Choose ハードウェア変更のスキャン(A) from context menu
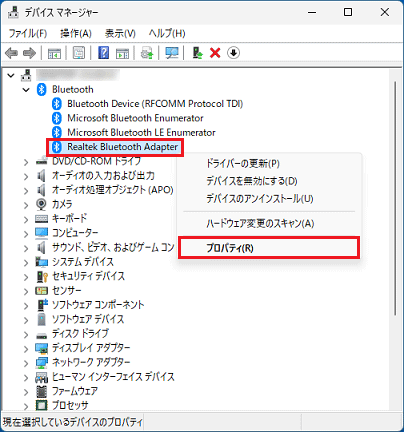 pyautogui.click(x=269, y=223)
